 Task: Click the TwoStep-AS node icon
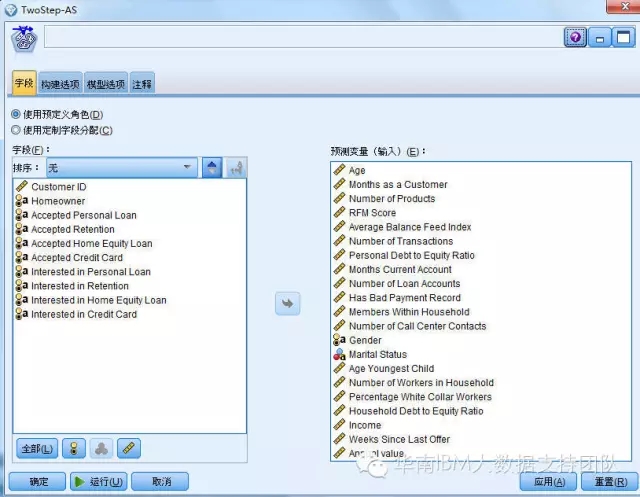pyautogui.click(x=24, y=39)
